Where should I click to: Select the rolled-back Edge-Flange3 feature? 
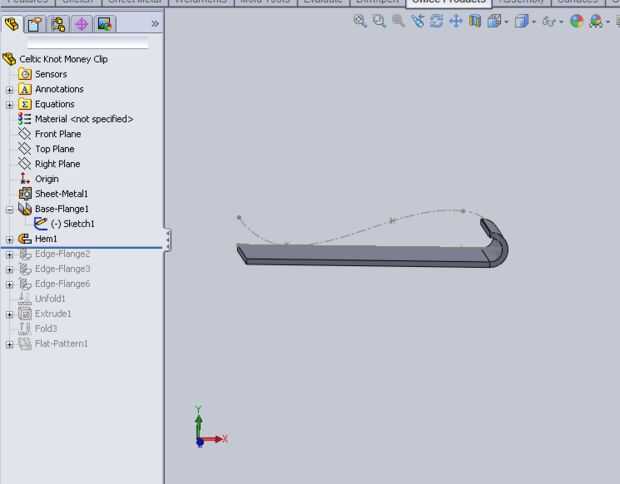click(x=62, y=269)
